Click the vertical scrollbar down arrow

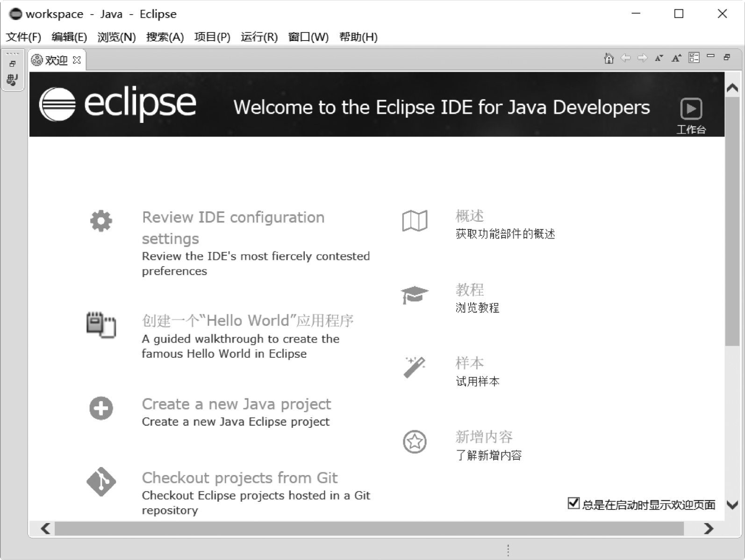click(732, 504)
